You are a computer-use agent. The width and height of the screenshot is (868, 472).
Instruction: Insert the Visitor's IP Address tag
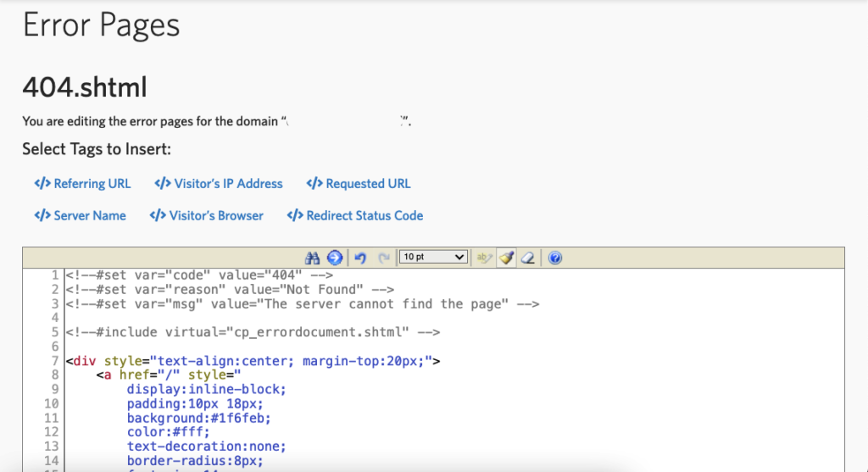[219, 184]
